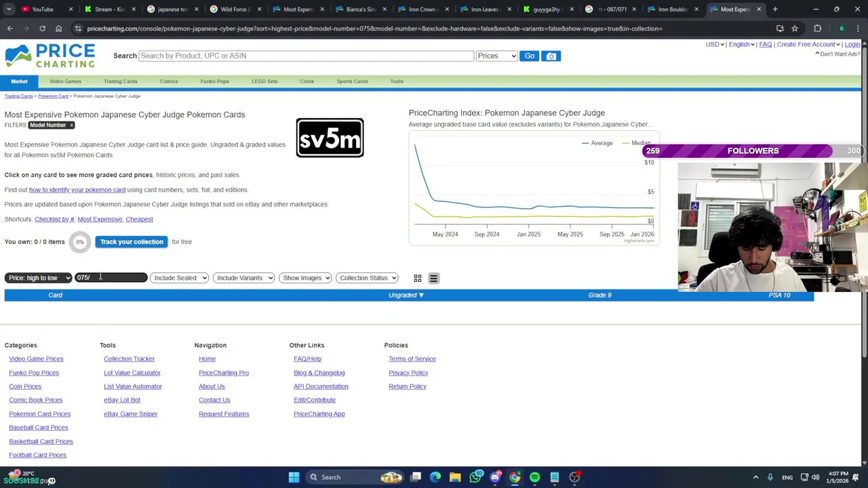Screen dimensions: 868x488
Task: Bookmark this page with star icon
Action: tap(795, 28)
